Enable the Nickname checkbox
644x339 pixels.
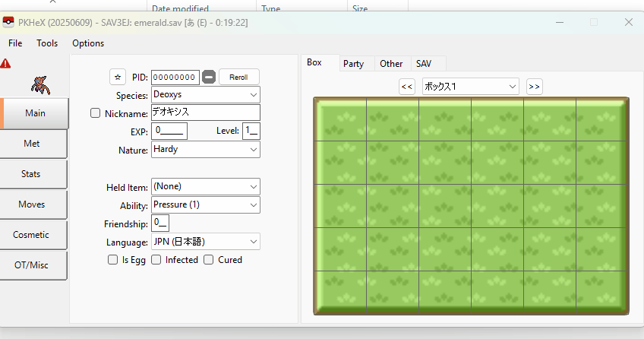coord(95,113)
